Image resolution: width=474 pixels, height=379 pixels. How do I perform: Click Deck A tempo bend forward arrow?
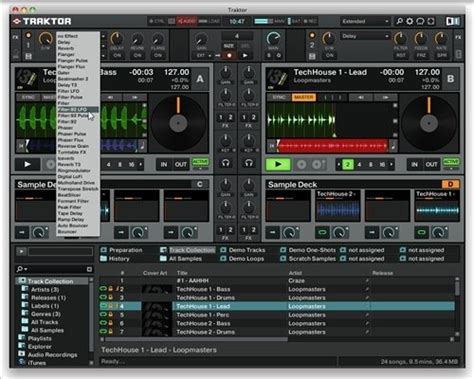[135, 97]
